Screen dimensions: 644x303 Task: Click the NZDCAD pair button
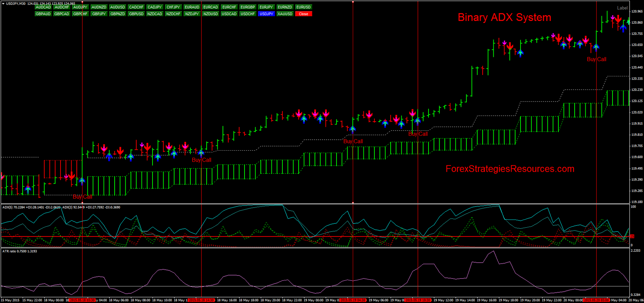click(x=155, y=14)
